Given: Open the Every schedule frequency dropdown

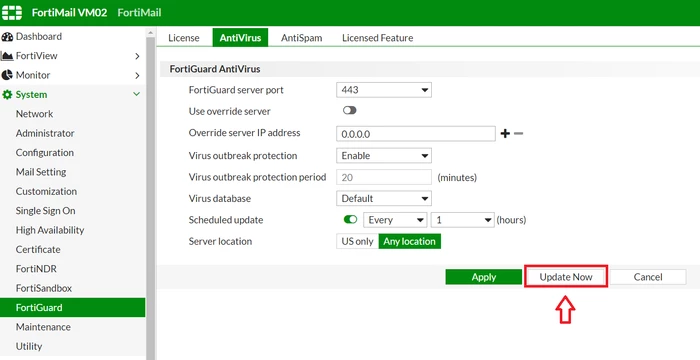Looking at the screenshot, I should point(395,220).
